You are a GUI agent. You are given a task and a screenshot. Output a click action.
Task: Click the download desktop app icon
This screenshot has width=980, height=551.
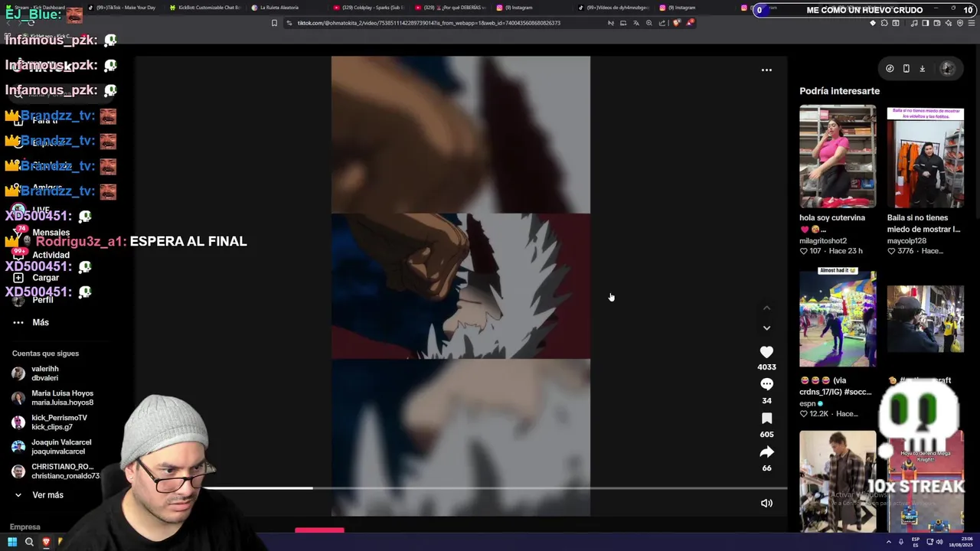[922, 68]
